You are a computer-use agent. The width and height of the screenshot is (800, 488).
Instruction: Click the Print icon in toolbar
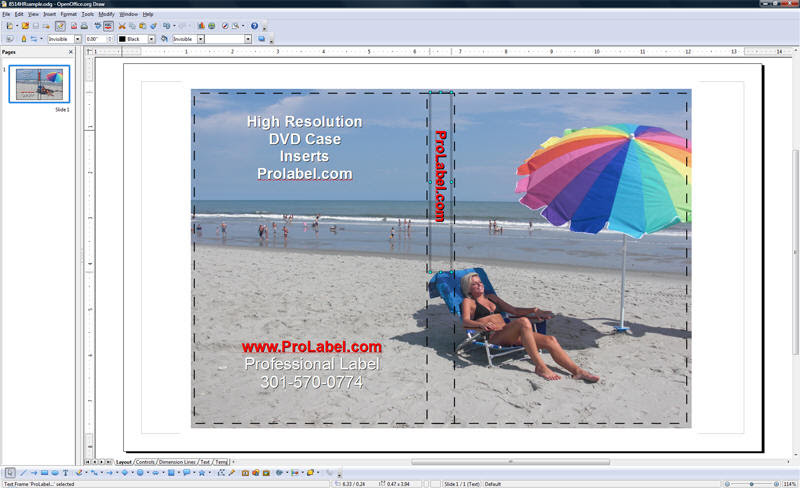pyautogui.click(x=84, y=26)
